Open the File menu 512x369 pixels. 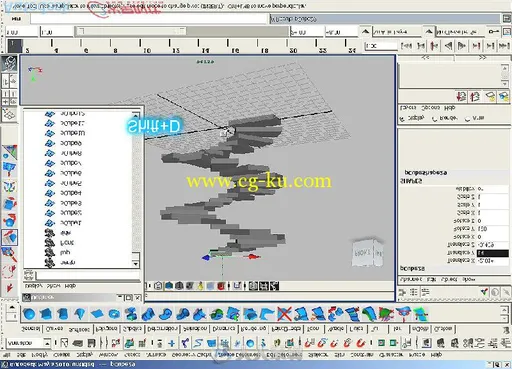(7, 355)
